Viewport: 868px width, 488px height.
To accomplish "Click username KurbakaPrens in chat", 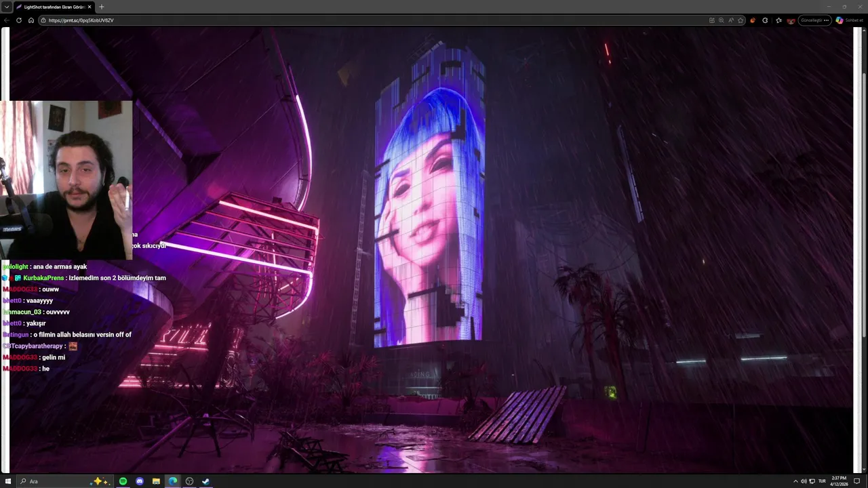I will click(43, 278).
